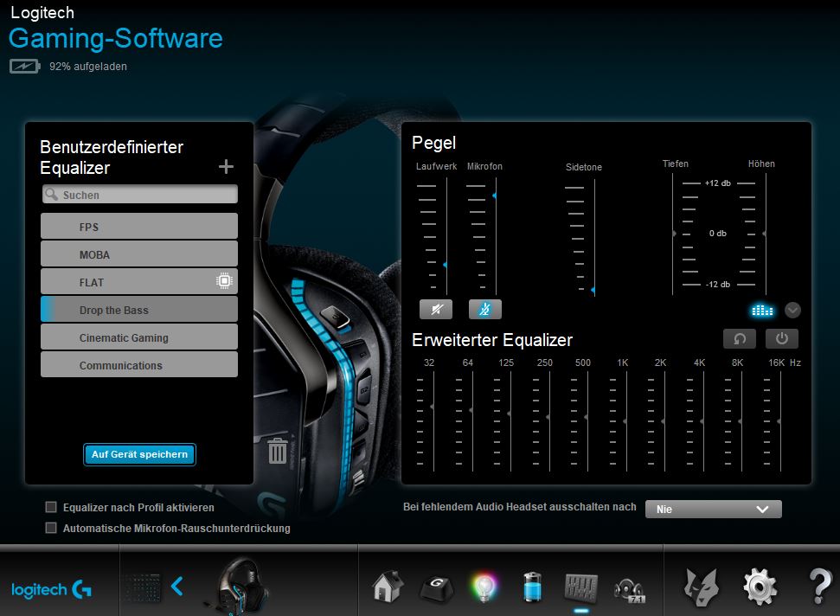Screen dimensions: 840x616
Task: Mute the Laufwerk speaker volume
Action: coord(436,309)
